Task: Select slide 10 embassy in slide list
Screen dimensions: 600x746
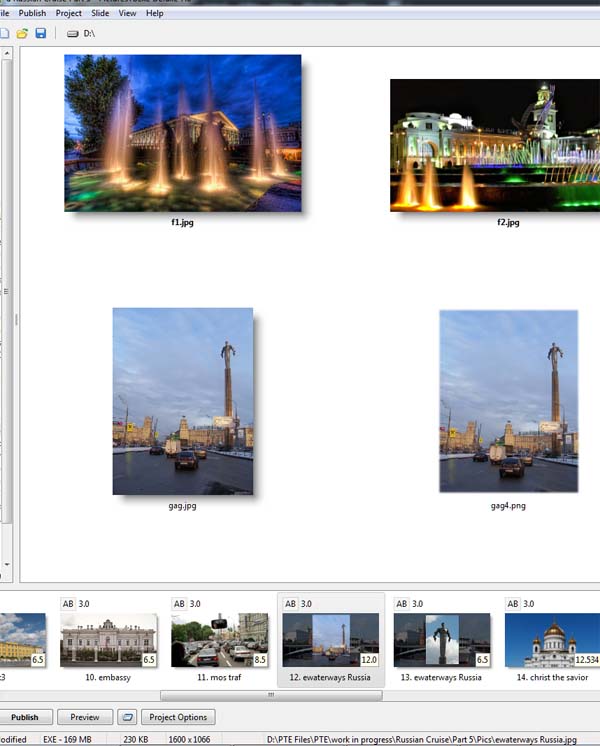Action: pos(108,640)
